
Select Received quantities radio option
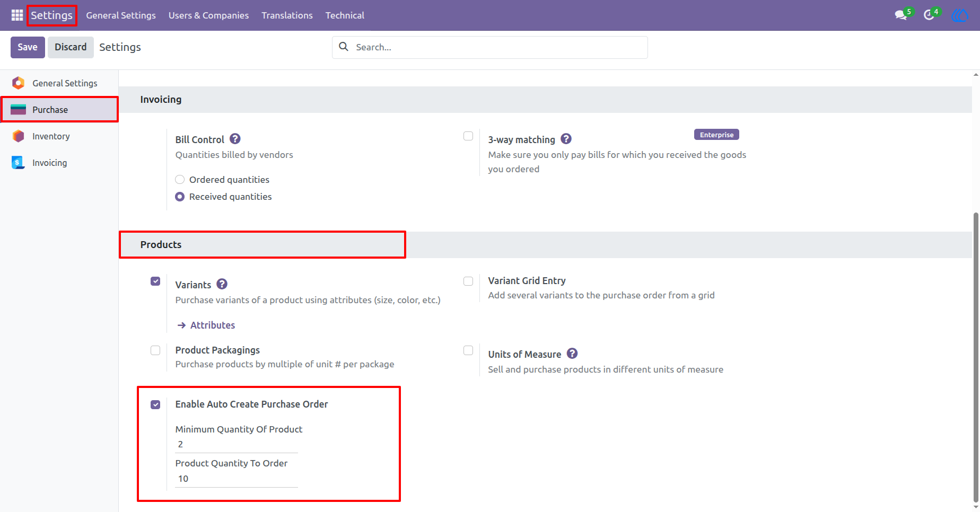[180, 197]
